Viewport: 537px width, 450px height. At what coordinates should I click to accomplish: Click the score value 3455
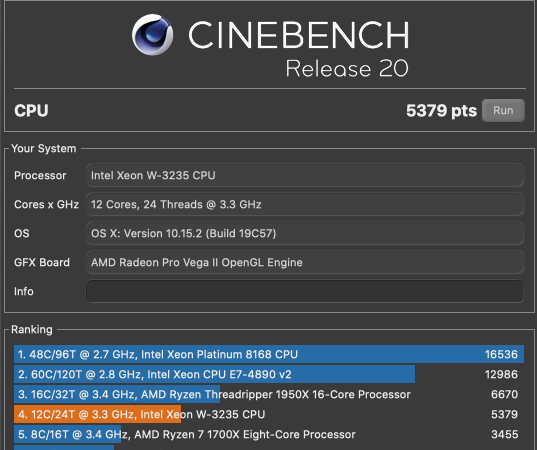(x=504, y=434)
